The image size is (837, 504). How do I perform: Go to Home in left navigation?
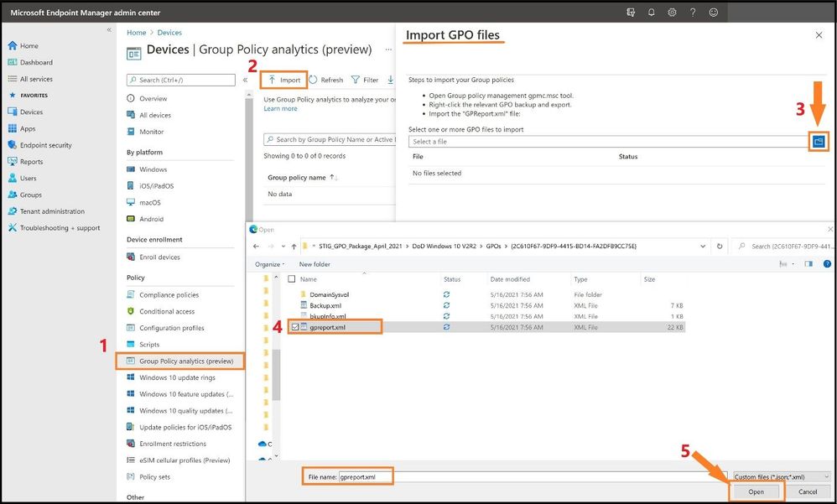[x=29, y=46]
